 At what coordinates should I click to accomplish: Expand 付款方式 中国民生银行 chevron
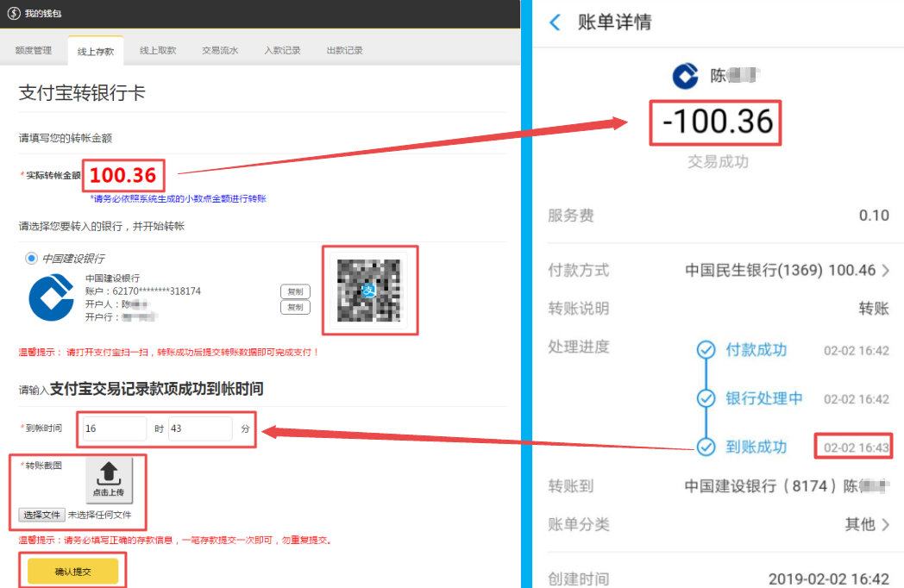[886, 271]
